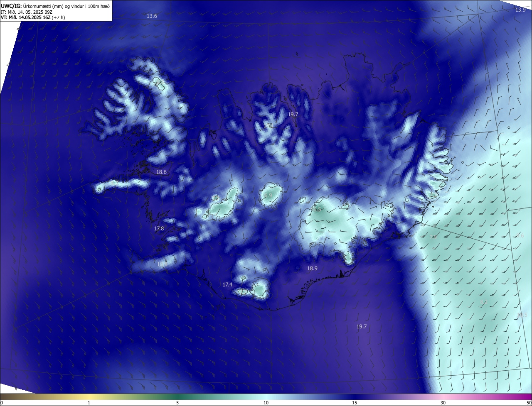
Task: Click the 19.7 label over sea south of Iceland
Action: [362, 327]
